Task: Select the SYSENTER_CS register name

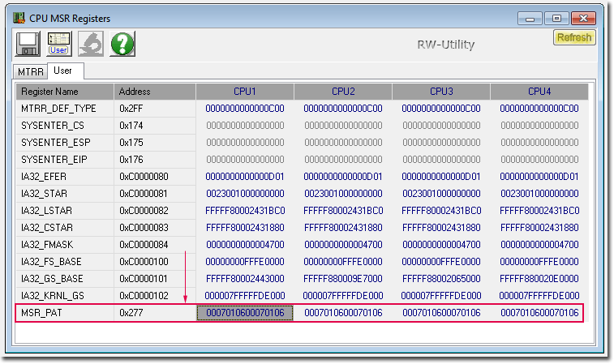Action: point(53,126)
